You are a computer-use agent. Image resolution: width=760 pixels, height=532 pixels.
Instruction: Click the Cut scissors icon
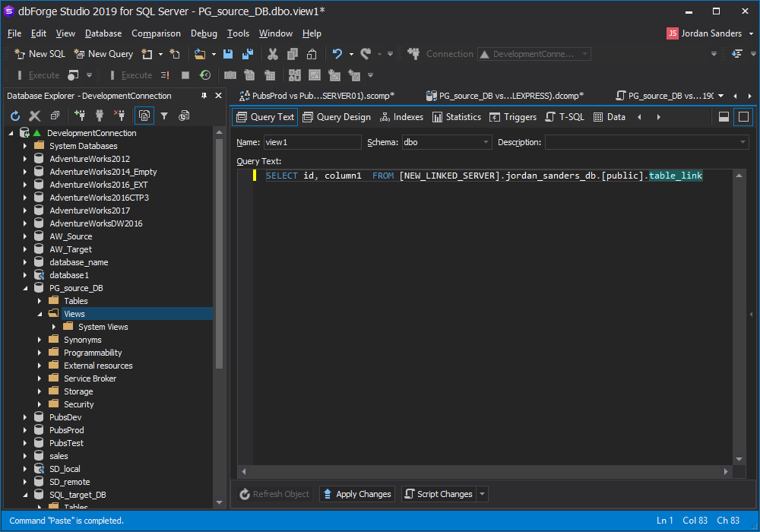pyautogui.click(x=273, y=54)
